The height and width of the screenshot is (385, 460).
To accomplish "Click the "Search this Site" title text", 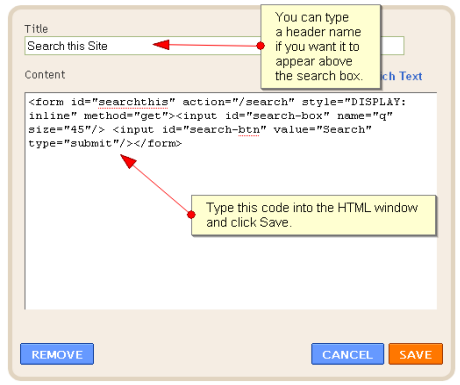I will (67, 46).
